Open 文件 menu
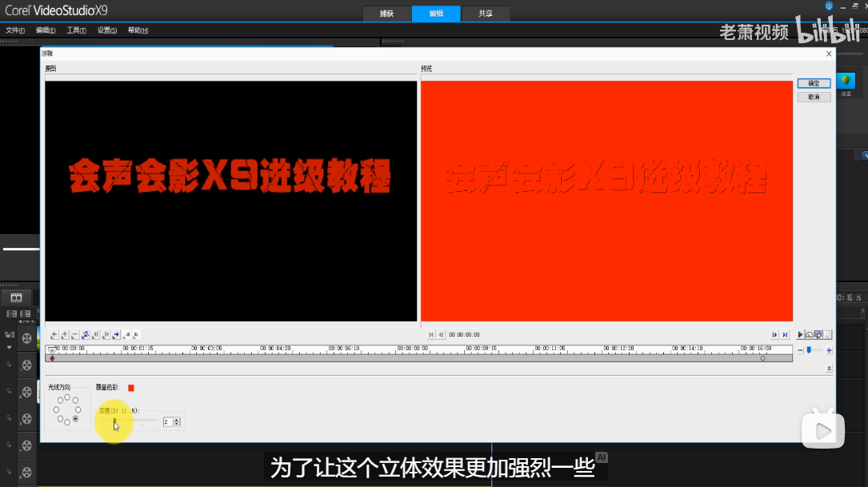 (x=15, y=30)
